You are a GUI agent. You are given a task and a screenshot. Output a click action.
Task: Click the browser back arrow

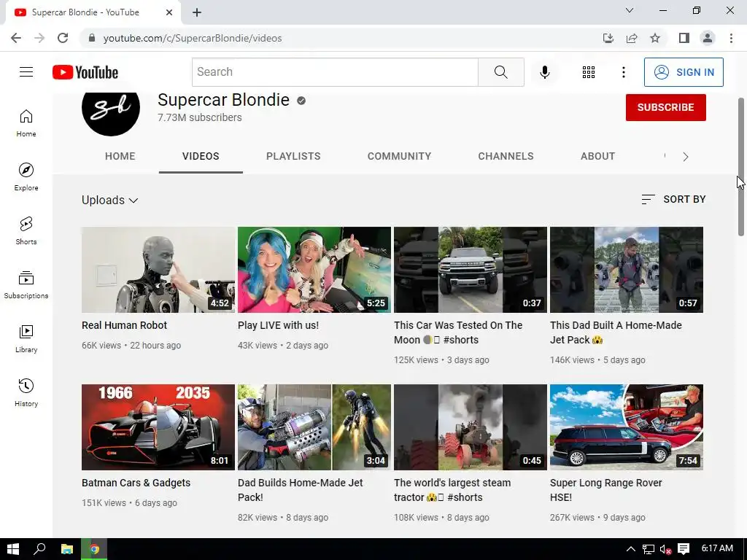pyautogui.click(x=16, y=38)
